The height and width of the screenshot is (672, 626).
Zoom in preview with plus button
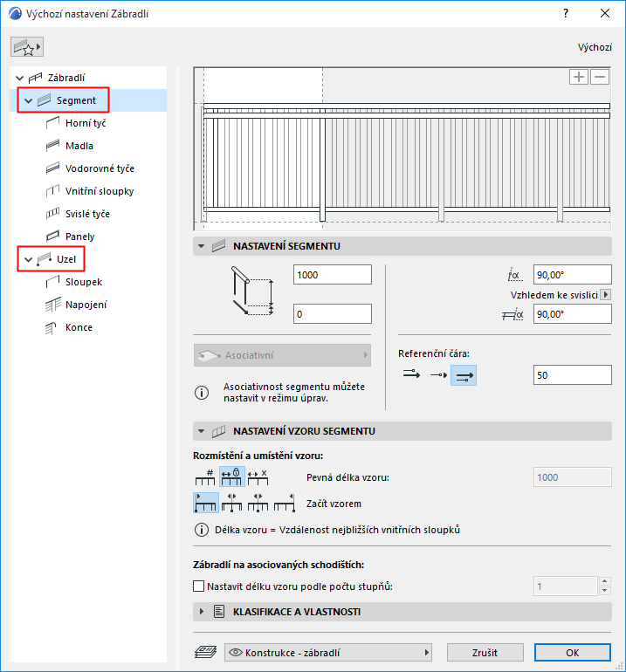[578, 77]
